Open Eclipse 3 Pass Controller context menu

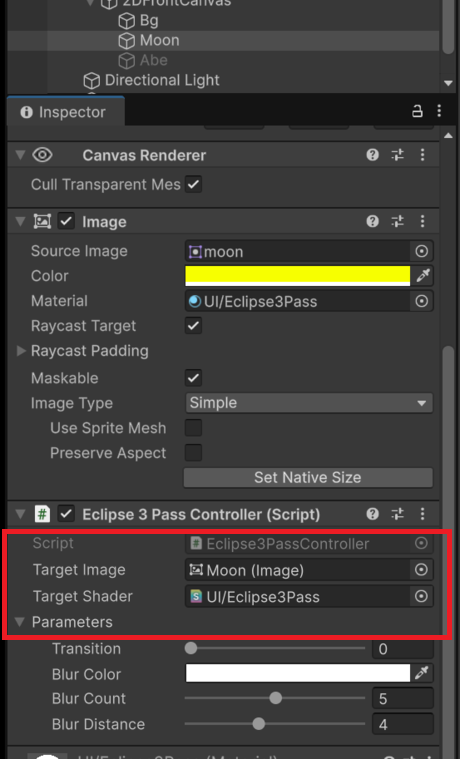click(422, 514)
